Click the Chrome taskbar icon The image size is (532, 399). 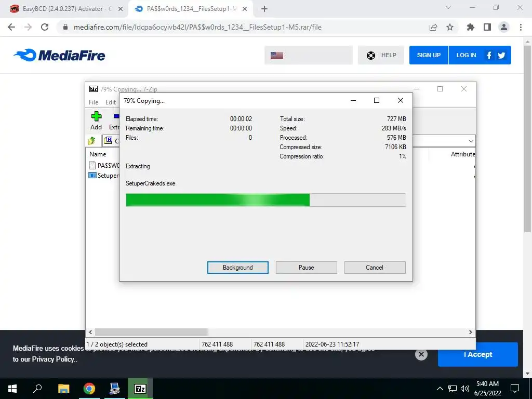[89, 389]
